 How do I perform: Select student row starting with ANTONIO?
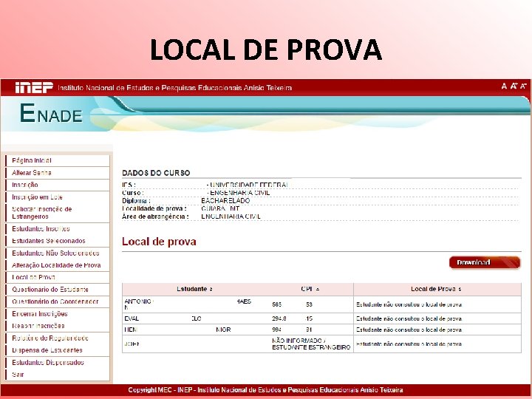pos(321,304)
